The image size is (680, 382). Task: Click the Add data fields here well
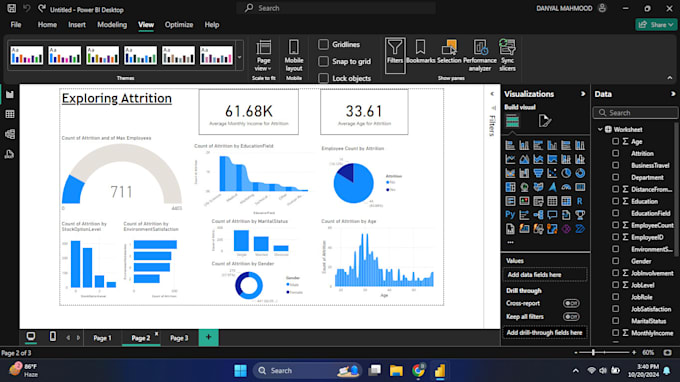(545, 274)
